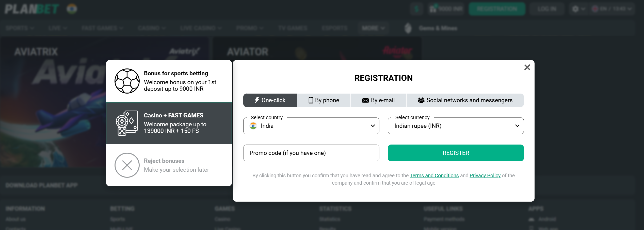
Task: Open the MORE navigation dropdown
Action: coord(373,28)
